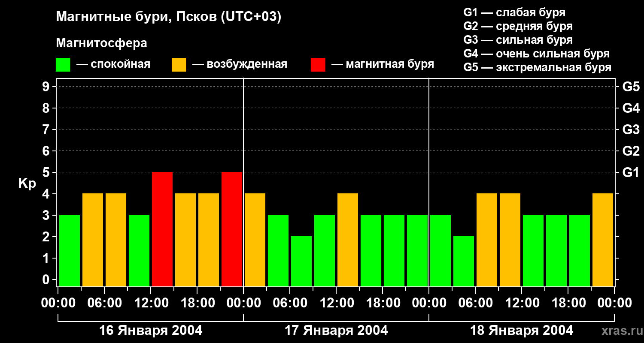Click the '— спокойная' legend label
The width and height of the screenshot is (644, 343).
[x=113, y=64]
